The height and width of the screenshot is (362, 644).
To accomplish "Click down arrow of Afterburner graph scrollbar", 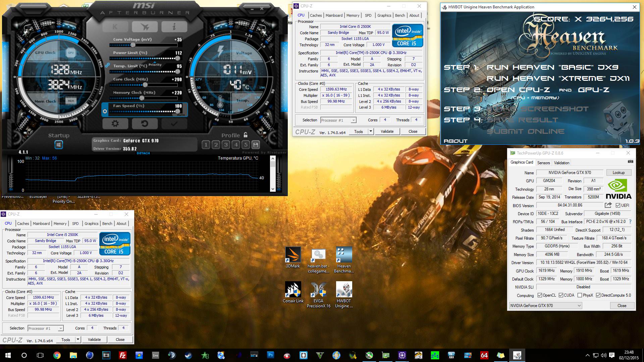I will [273, 189].
